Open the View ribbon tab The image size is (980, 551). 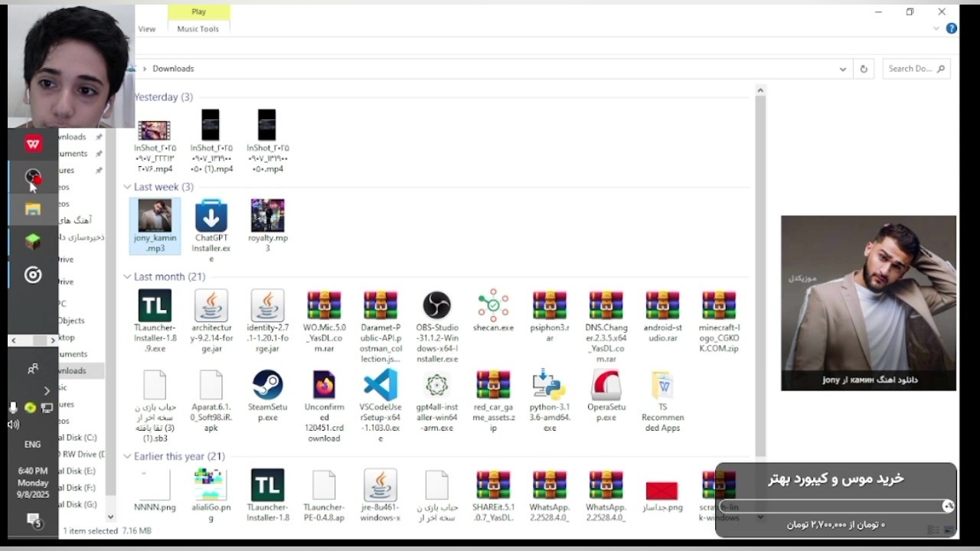pyautogui.click(x=146, y=29)
